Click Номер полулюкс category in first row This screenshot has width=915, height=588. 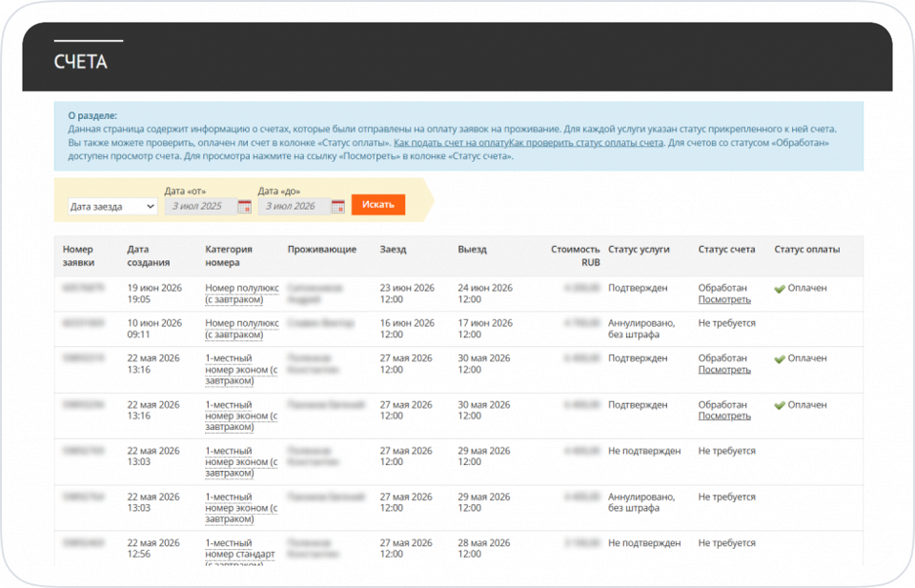click(241, 294)
